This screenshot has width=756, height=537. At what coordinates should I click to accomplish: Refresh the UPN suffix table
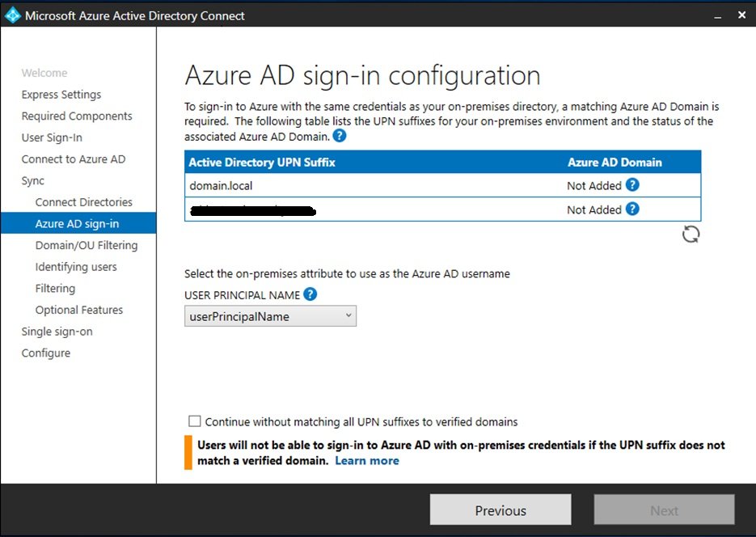tap(691, 235)
